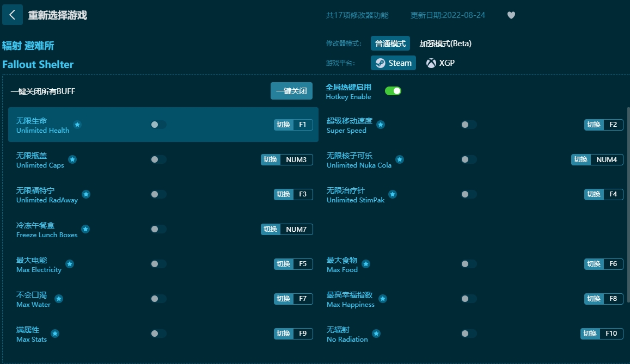630x364 pixels.
Task: Turn on the Max Food switch
Action: [x=468, y=264]
